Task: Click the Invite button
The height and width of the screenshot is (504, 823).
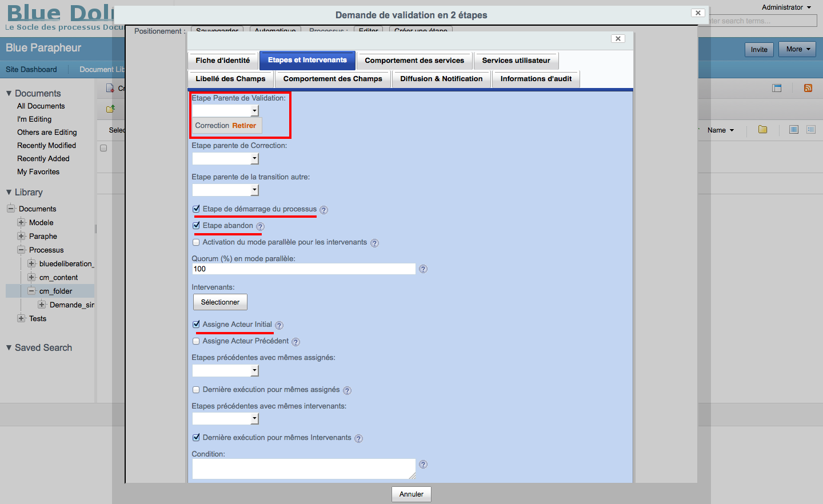Action: [759, 49]
